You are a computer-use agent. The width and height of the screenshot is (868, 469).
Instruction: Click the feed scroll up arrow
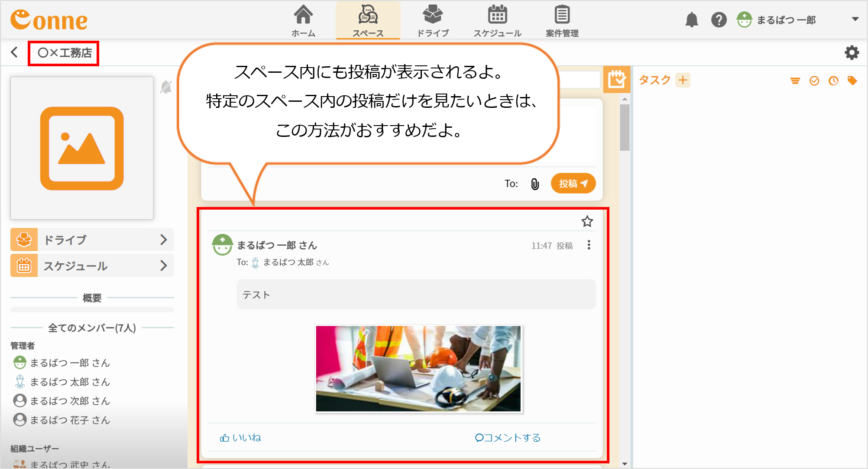625,99
